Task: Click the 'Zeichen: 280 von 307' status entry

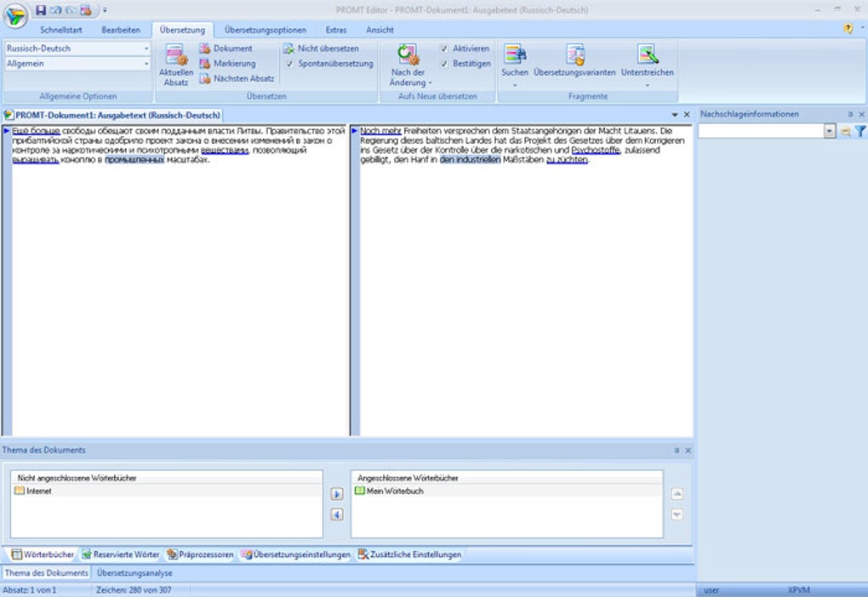Action: [134, 590]
